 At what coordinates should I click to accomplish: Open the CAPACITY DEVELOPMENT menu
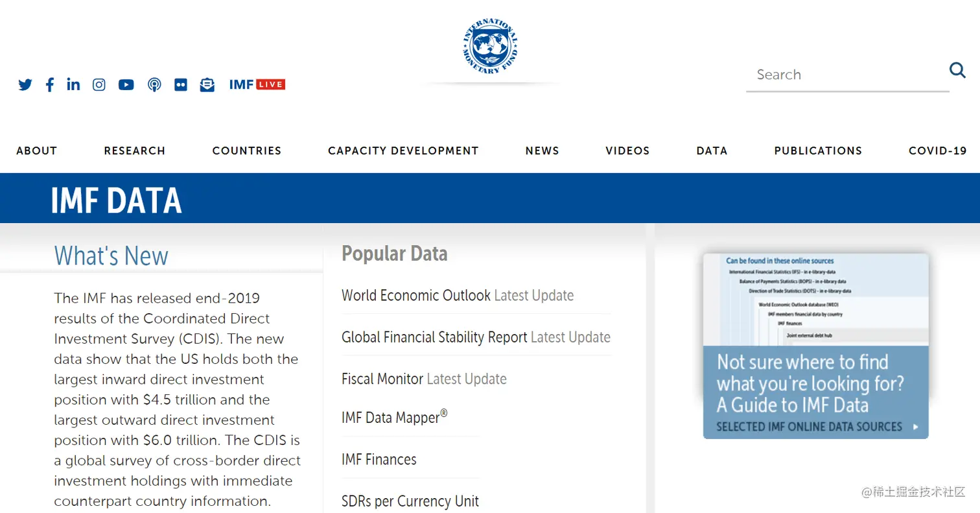tap(403, 150)
